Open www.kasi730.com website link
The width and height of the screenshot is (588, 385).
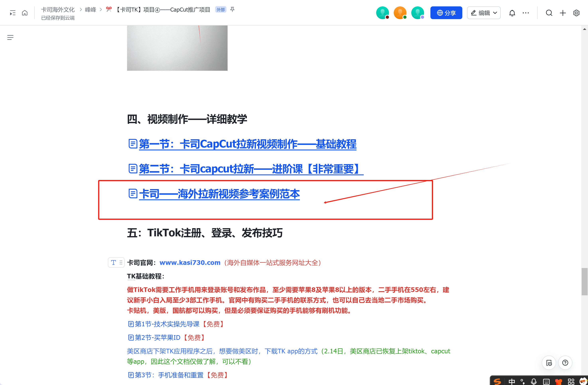(190, 263)
